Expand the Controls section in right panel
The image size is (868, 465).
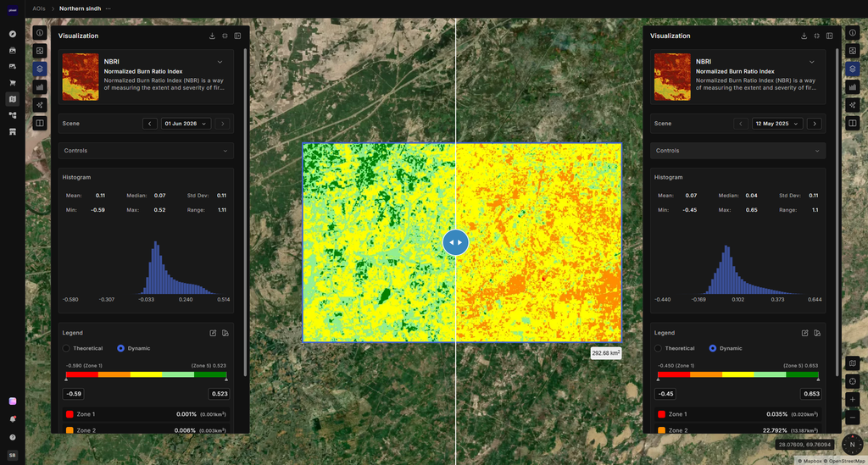[x=738, y=151]
